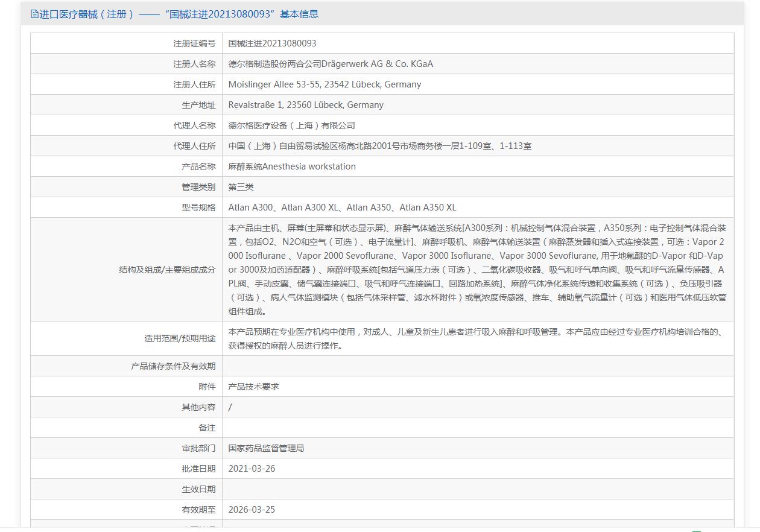Select registration number value 国械注进20213080093
The height and width of the screenshot is (532, 760).
tap(272, 43)
